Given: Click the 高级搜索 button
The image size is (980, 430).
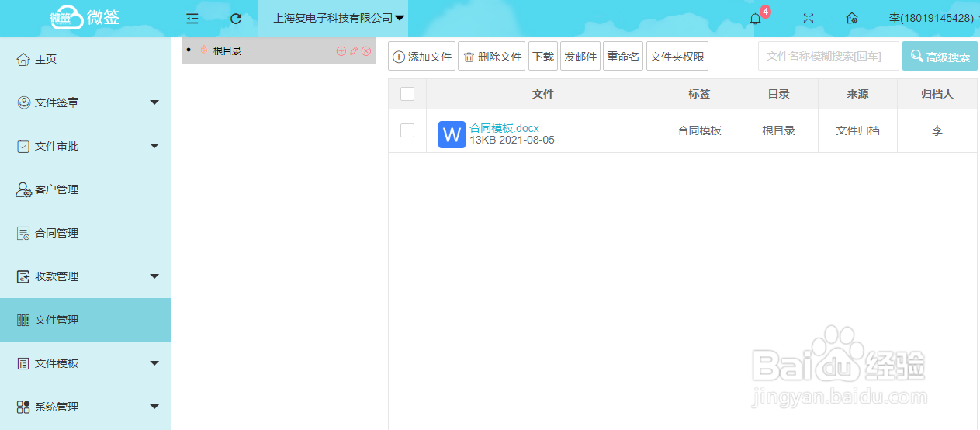Looking at the screenshot, I should click(940, 56).
